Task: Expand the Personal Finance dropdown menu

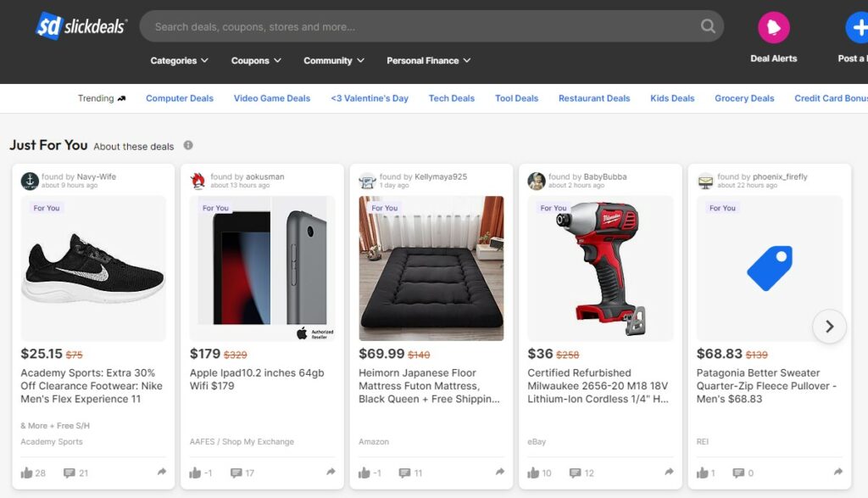Action: tap(428, 60)
